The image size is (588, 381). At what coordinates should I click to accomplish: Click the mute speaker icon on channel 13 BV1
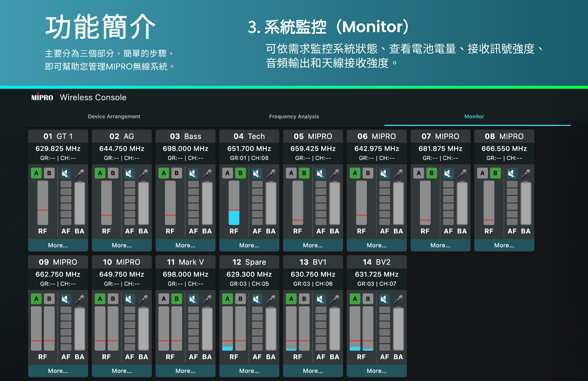(320, 299)
